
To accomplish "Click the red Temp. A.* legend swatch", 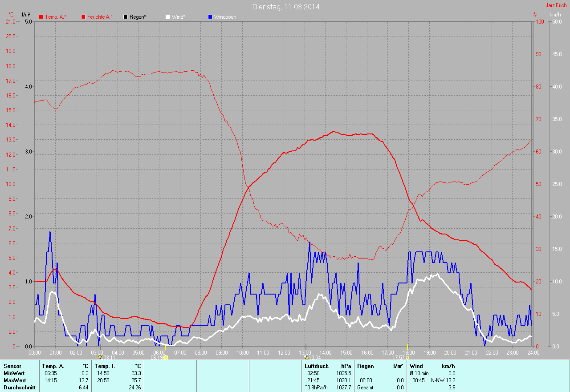I will tap(41, 17).
